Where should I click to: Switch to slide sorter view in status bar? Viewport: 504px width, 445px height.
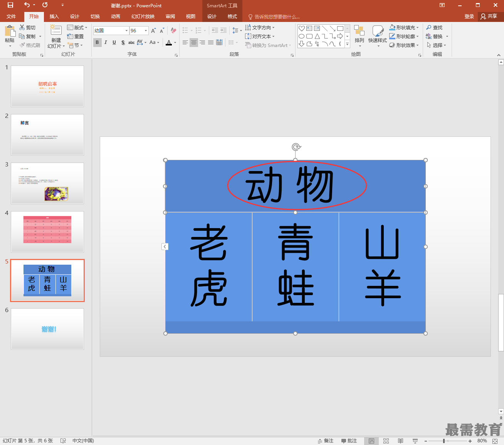pyautogui.click(x=386, y=441)
